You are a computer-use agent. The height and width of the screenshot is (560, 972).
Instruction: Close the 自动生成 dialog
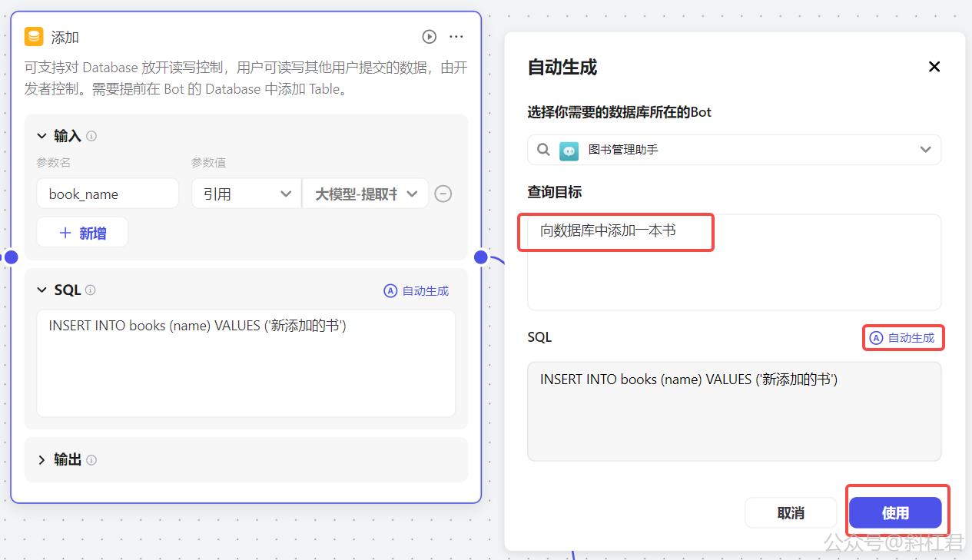pos(934,67)
